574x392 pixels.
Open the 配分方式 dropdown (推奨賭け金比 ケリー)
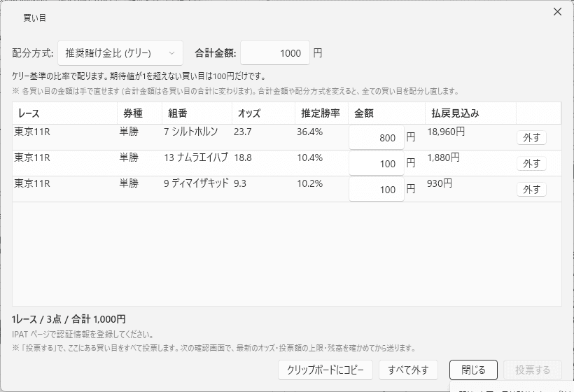pyautogui.click(x=120, y=52)
